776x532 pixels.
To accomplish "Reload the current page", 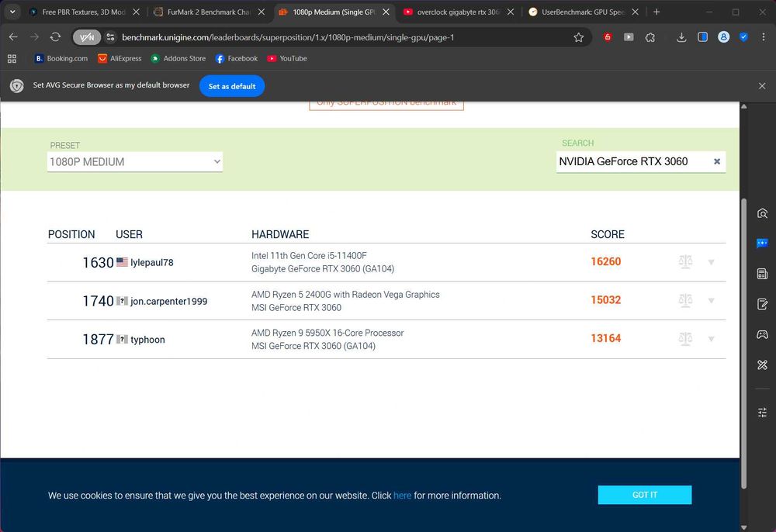I will click(x=55, y=37).
